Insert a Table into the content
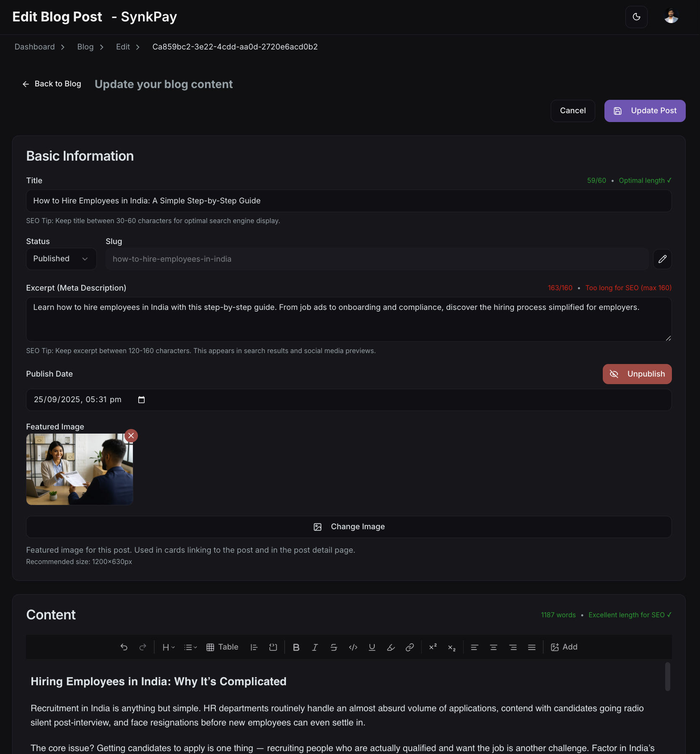The height and width of the screenshot is (754, 700). tap(222, 647)
